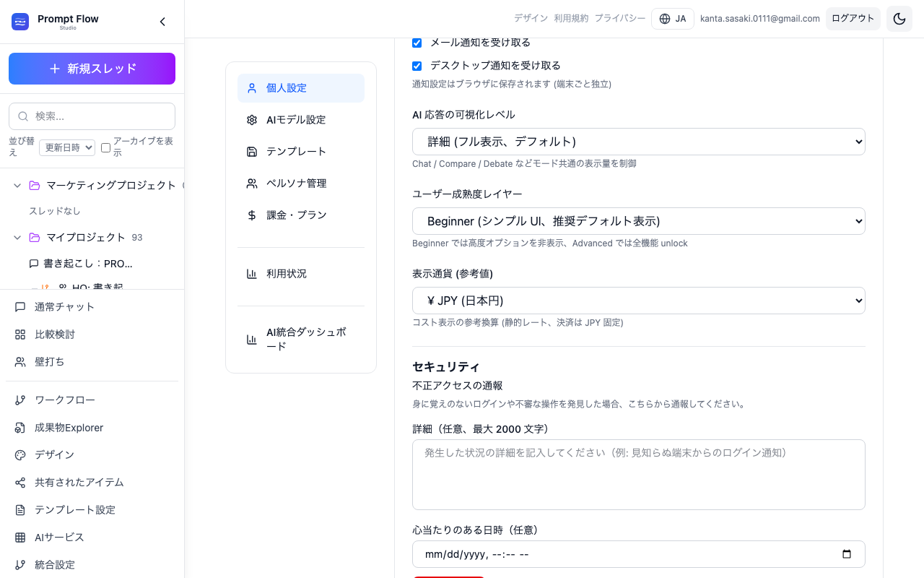Switch to the 個人設定 tab
The image size is (924, 578).
coord(301,88)
